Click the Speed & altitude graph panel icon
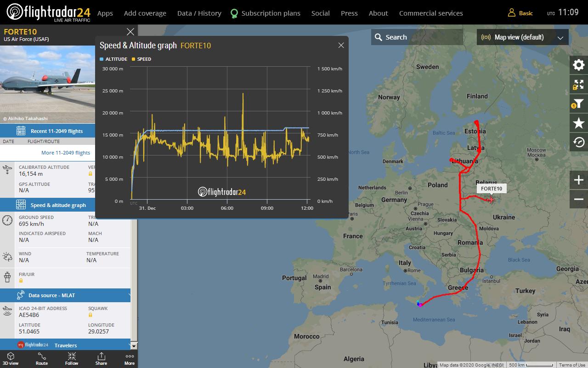The image size is (588, 368). click(x=21, y=205)
